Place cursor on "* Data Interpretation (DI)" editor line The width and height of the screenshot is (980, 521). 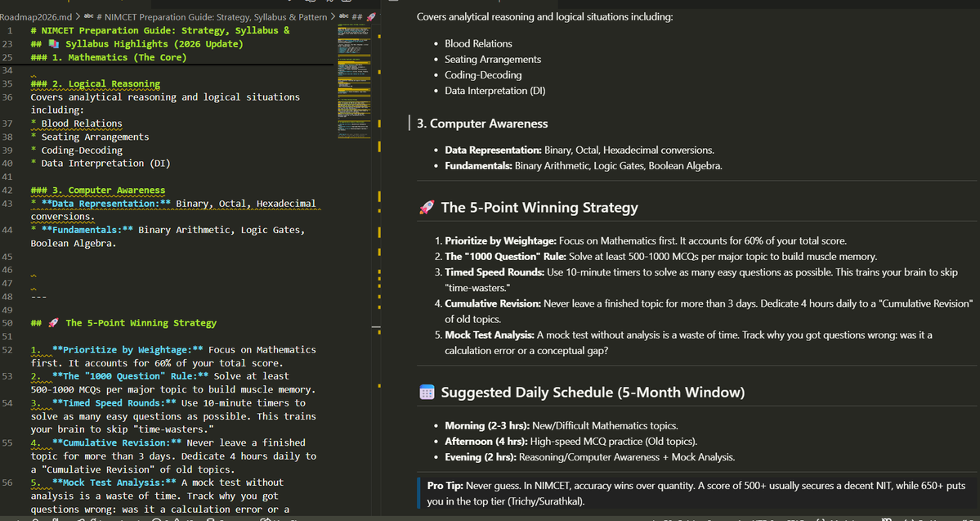pyautogui.click(x=100, y=164)
